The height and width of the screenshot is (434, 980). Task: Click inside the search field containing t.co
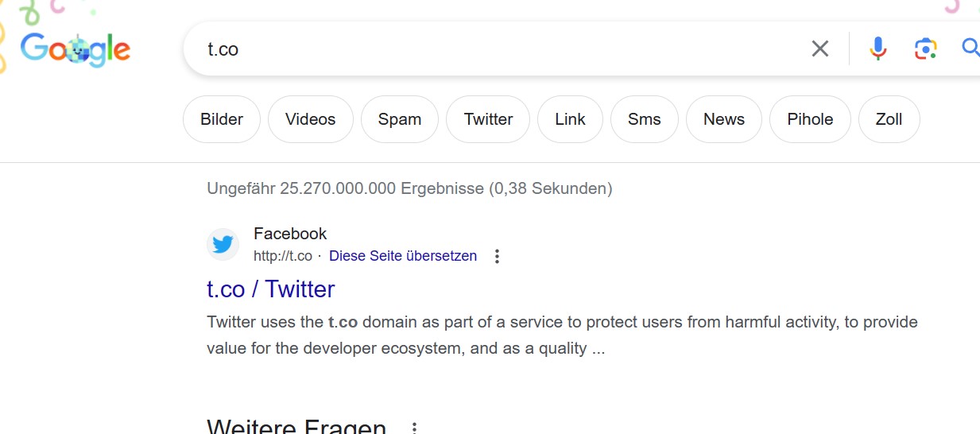(x=477, y=49)
